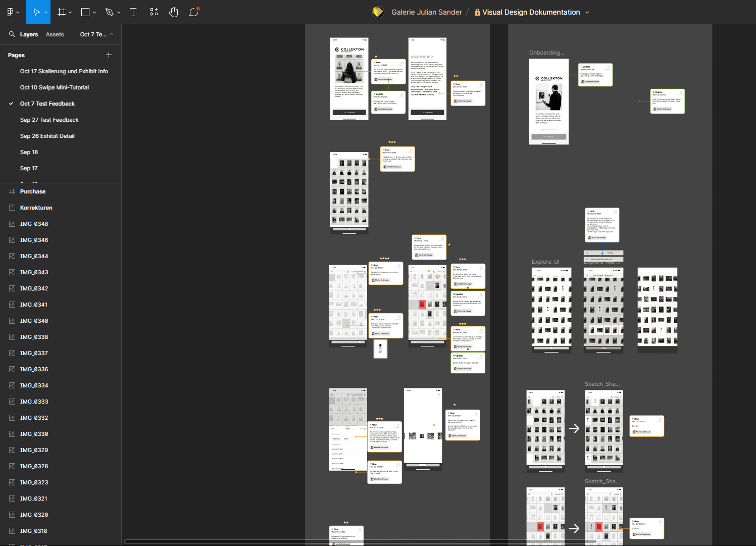Click the search icon in the Layers panel
This screenshot has height=546, width=756.
tap(12, 34)
